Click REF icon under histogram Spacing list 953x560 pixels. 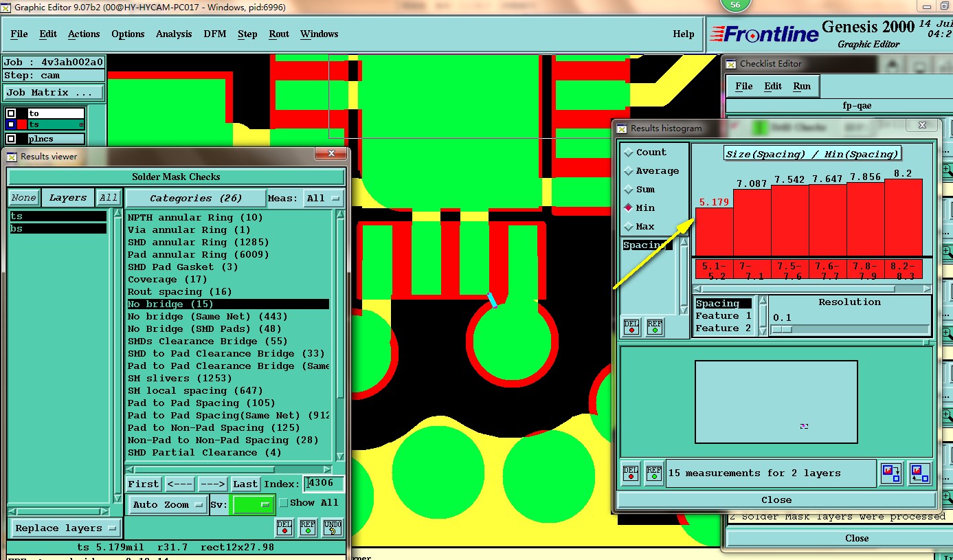tap(655, 327)
